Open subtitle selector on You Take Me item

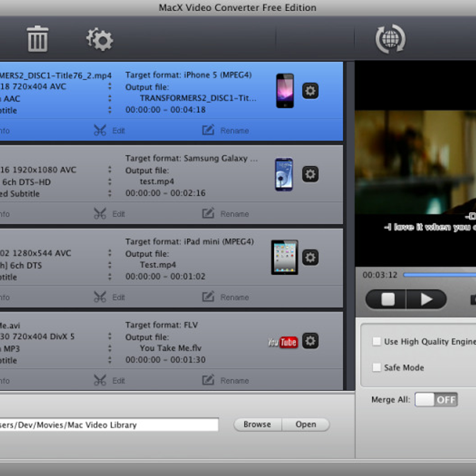(110, 360)
